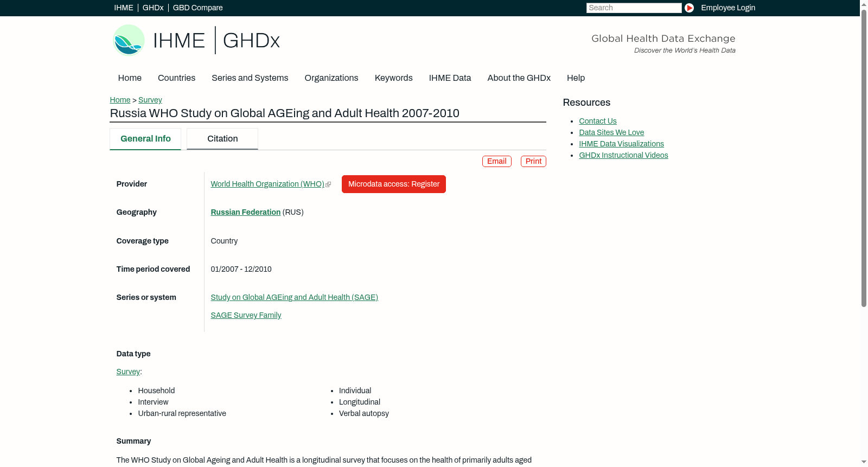
Task: Open the World Health Organization (WHO) link
Action: (267, 184)
